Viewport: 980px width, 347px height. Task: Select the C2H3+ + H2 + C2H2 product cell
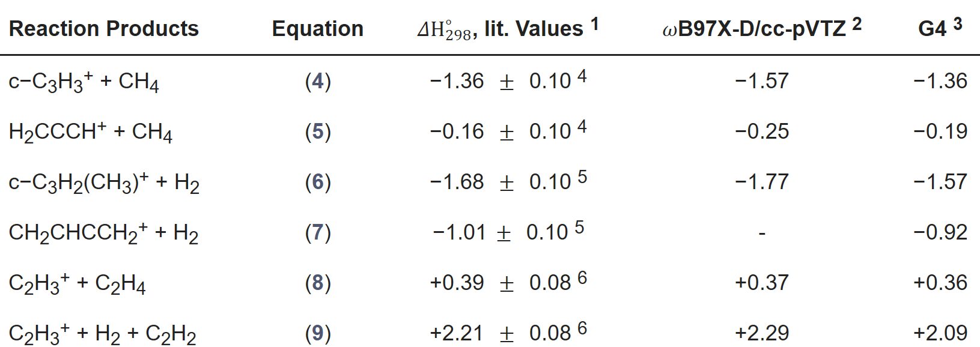tap(102, 334)
